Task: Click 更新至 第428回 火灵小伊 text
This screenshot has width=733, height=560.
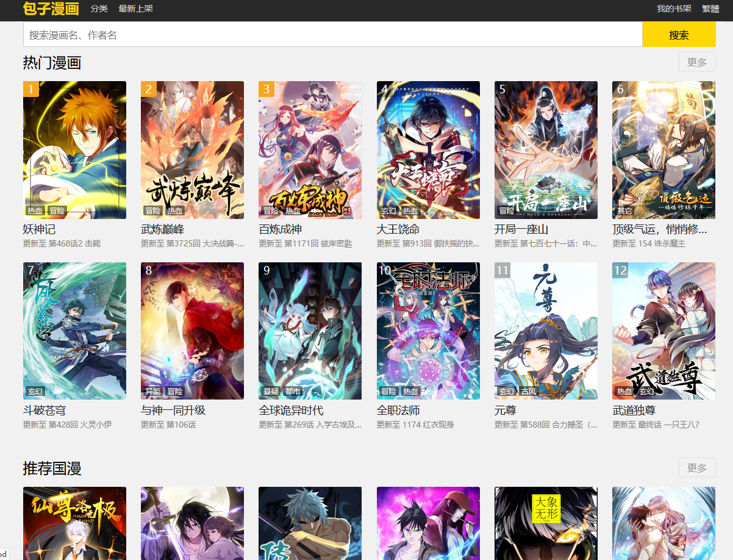Action: pyautogui.click(x=67, y=425)
